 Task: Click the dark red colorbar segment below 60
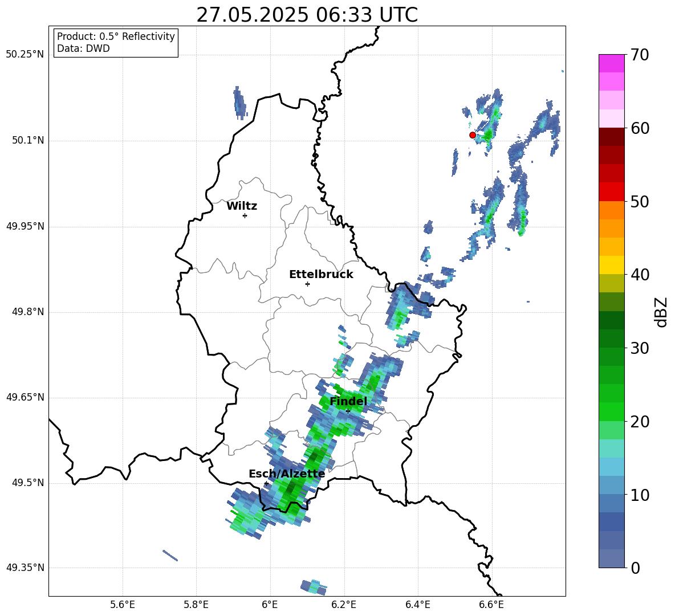click(x=611, y=137)
